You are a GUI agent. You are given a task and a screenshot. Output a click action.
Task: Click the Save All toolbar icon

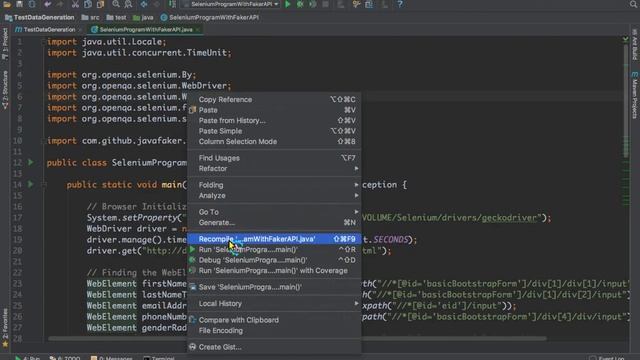point(19,4)
